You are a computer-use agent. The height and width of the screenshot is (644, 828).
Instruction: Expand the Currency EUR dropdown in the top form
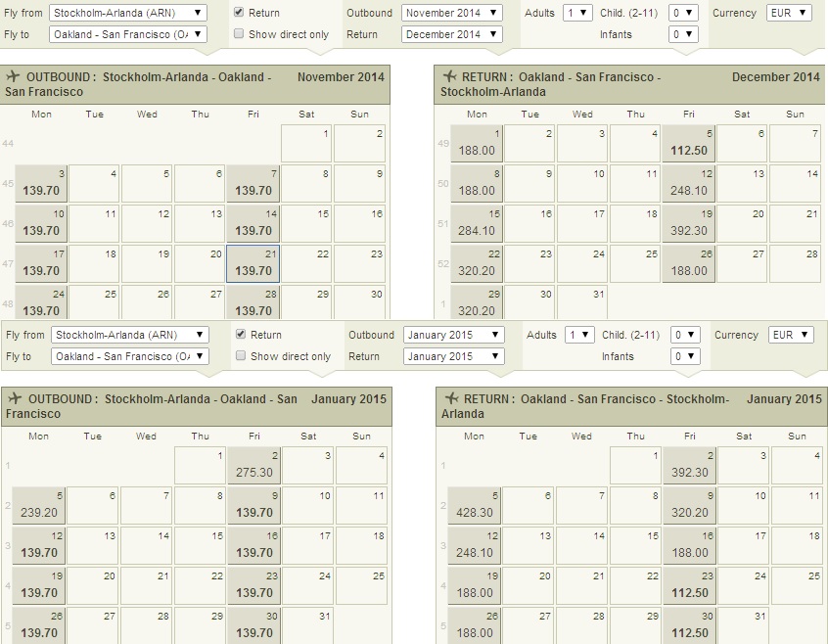(789, 13)
